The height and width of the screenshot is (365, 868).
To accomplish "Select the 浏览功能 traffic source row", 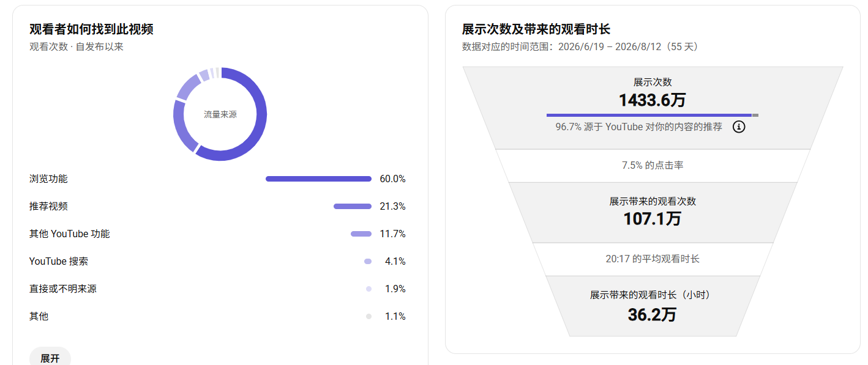I will 217,179.
